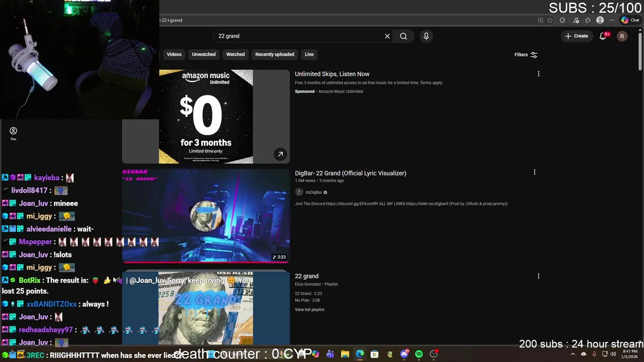Open 'DigBar- 22 Grand (Official Lyric Visualizer)' title
This screenshot has height=362, width=644.
point(351,173)
